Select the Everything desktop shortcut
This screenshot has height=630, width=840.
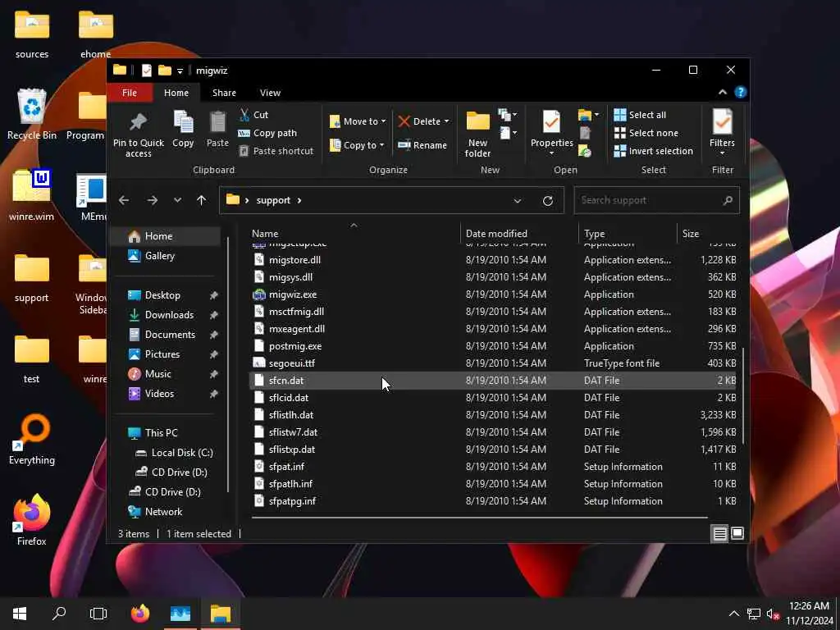(x=32, y=440)
